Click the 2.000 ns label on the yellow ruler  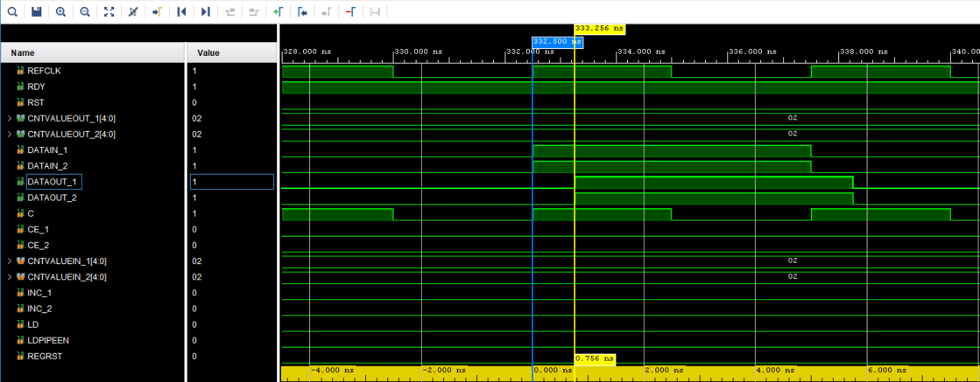click(x=664, y=370)
